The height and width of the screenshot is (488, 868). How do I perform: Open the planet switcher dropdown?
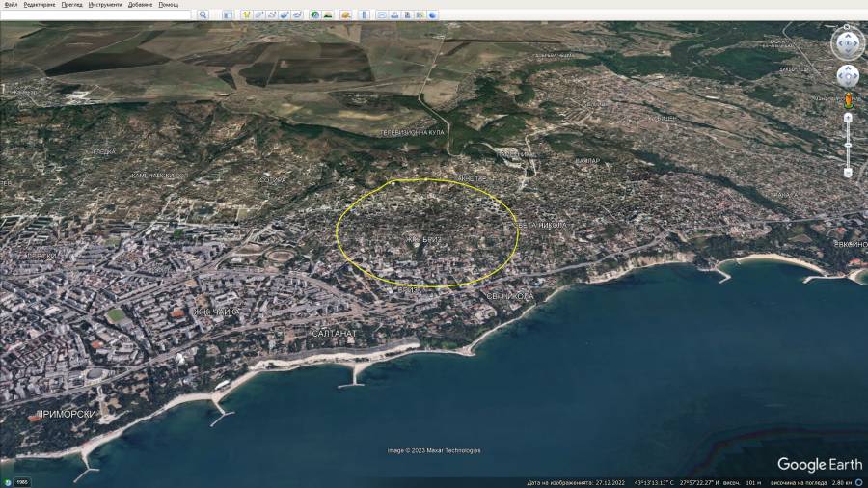pyautogui.click(x=345, y=15)
